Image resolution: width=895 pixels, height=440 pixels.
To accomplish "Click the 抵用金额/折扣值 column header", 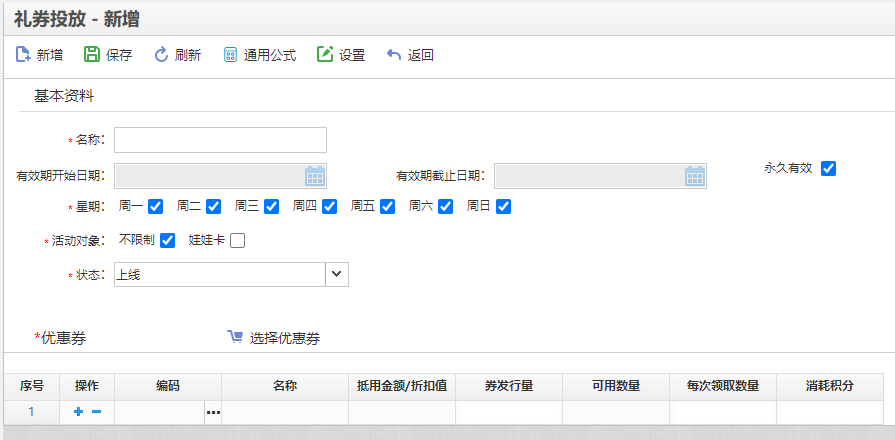I will tap(401, 386).
